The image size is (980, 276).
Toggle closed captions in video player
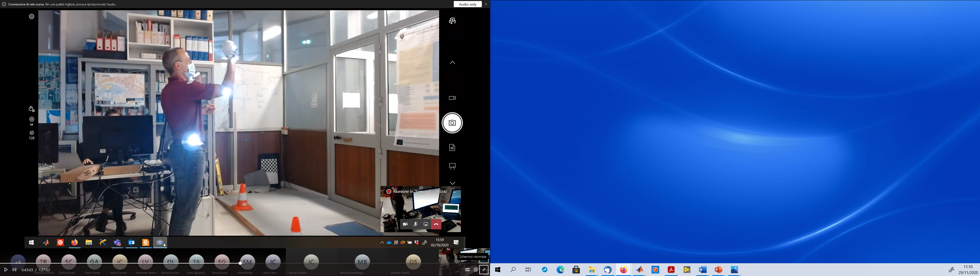[x=468, y=270]
